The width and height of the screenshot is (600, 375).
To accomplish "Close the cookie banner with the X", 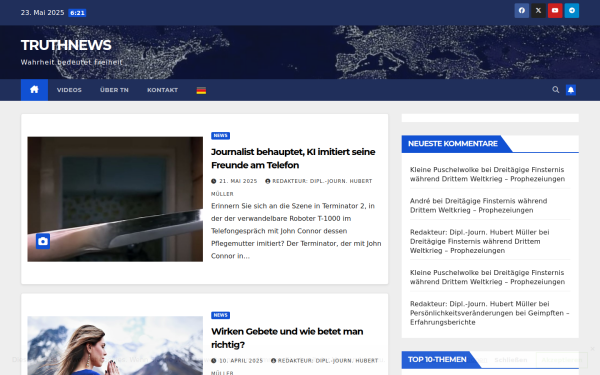I will (x=592, y=349).
